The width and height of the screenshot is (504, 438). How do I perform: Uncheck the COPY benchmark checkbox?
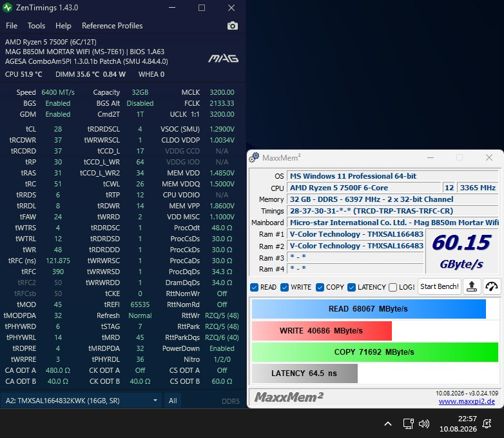point(320,287)
